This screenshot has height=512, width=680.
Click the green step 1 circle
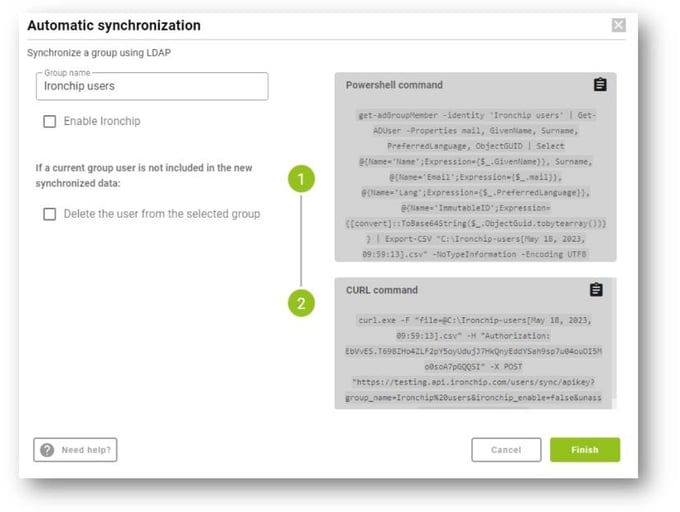301,179
